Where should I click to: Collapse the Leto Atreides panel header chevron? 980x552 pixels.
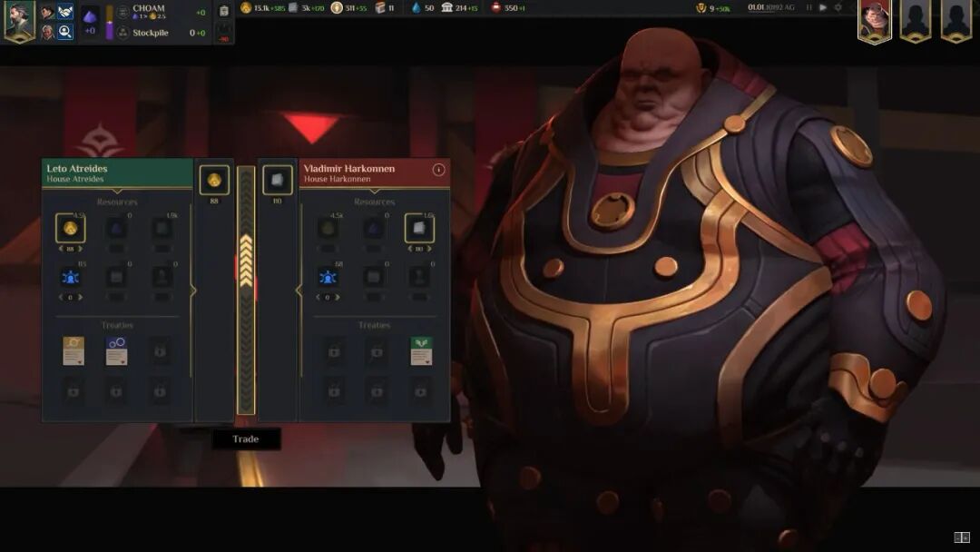[x=117, y=191]
